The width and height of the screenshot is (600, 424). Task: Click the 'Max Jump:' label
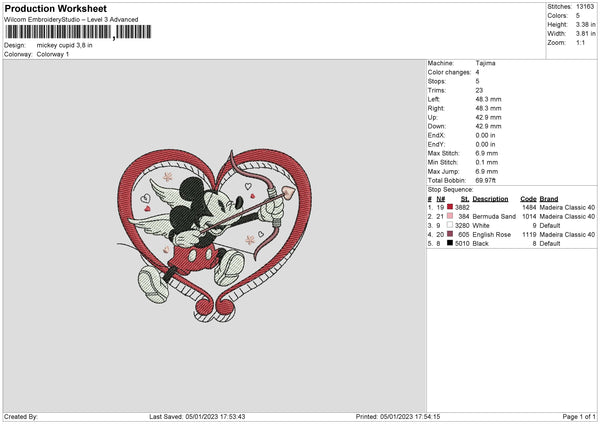(443, 171)
